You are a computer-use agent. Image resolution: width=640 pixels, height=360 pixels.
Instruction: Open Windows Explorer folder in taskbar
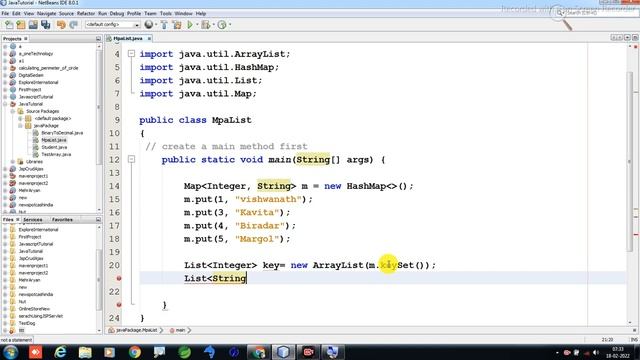[x=85, y=352]
